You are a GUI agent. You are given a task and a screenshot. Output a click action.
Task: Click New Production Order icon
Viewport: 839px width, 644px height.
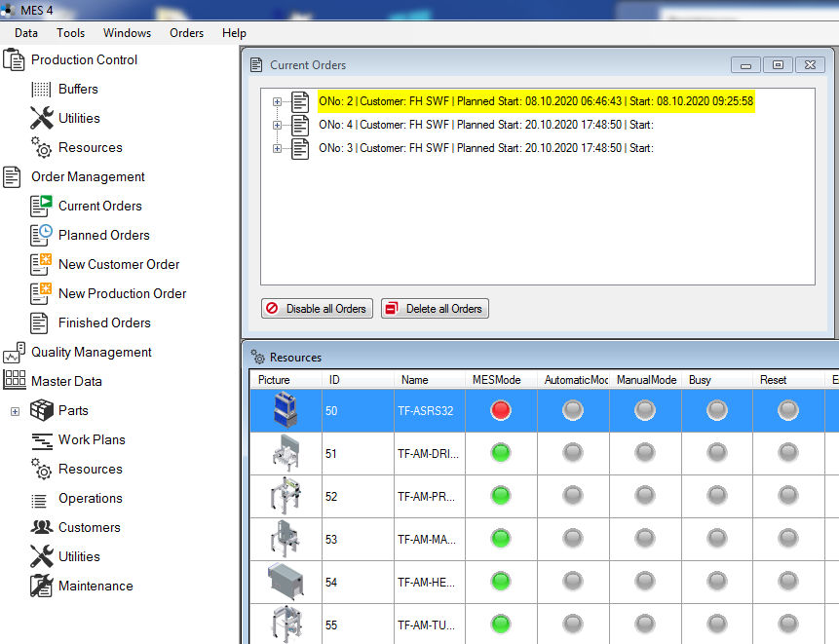41,293
